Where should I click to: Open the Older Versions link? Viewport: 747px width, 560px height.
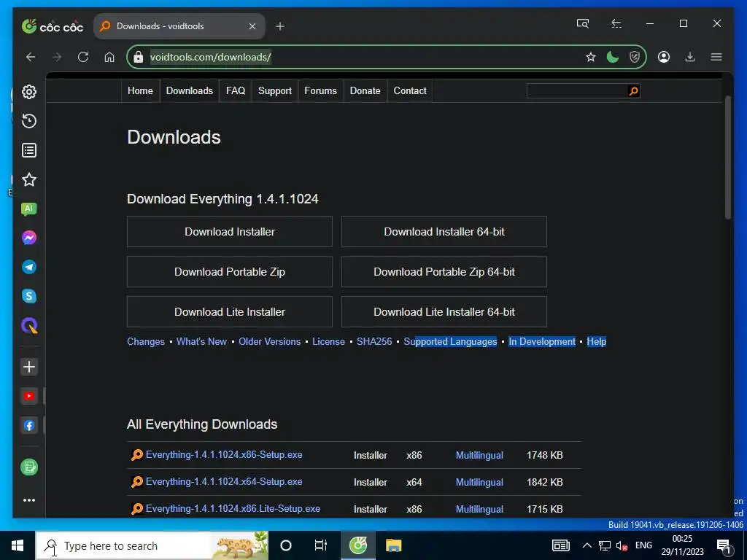point(270,341)
